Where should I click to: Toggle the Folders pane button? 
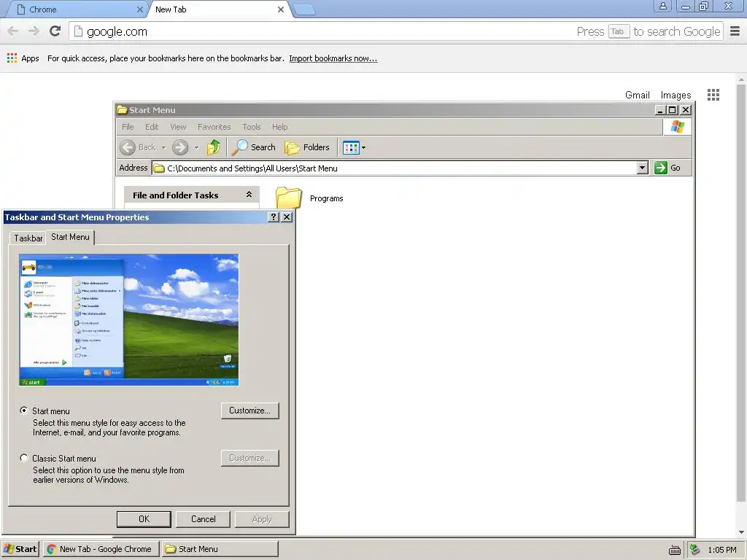click(x=307, y=147)
